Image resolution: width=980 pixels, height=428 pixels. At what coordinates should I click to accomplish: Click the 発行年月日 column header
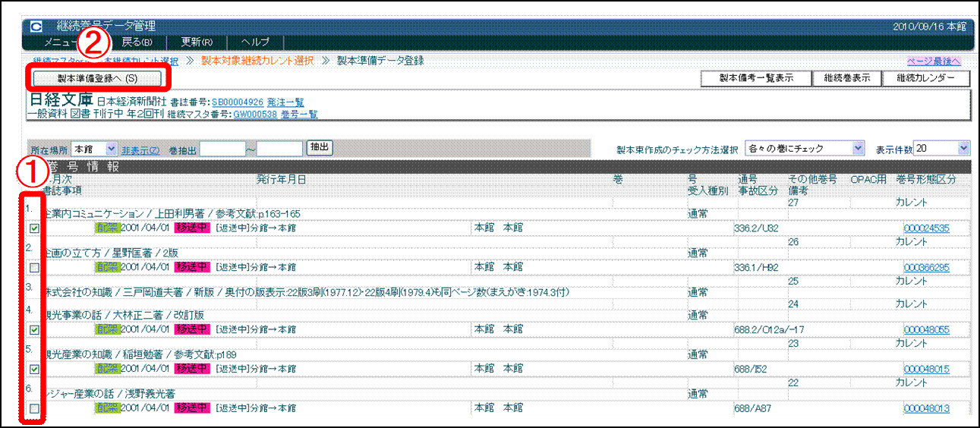282,180
